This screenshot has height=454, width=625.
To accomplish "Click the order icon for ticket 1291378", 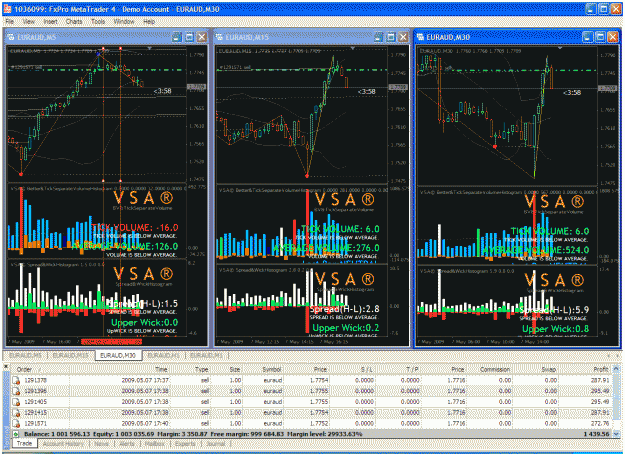I will 16,380.
